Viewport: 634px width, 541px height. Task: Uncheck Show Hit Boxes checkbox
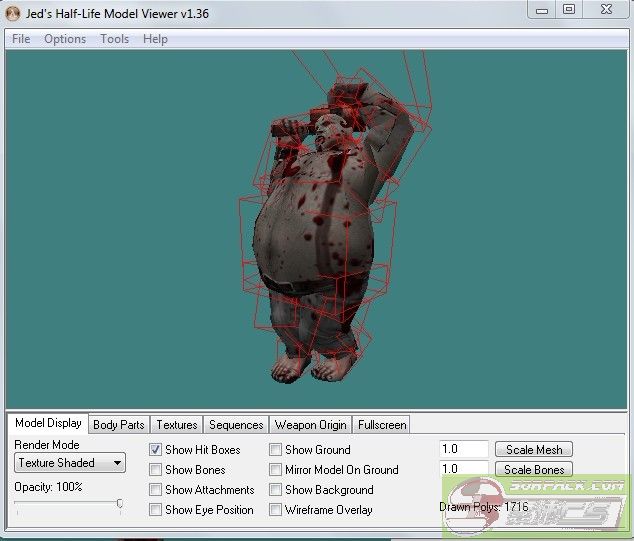[x=156, y=450]
